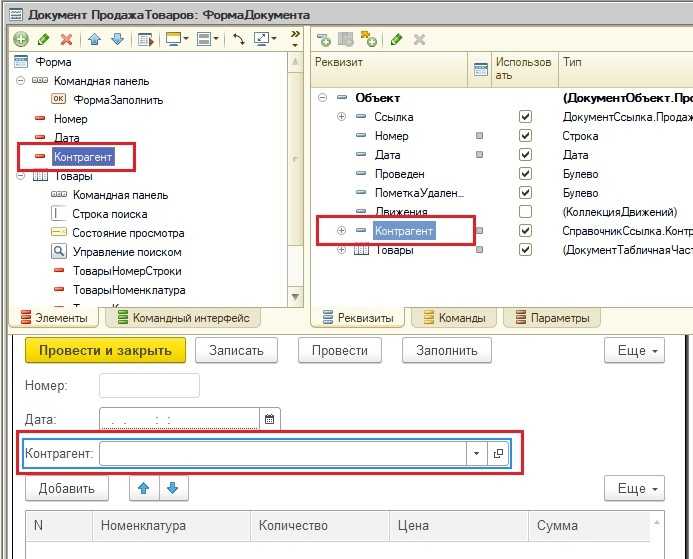Image resolution: width=693 pixels, height=559 pixels.
Task: Switch to the Команды tab
Action: point(455,318)
